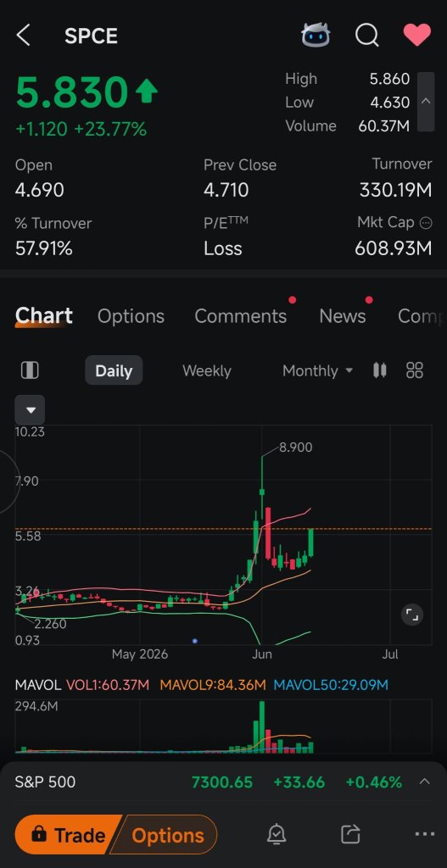Tap the back arrow icon
The width and height of the screenshot is (447, 868).
pyautogui.click(x=23, y=36)
